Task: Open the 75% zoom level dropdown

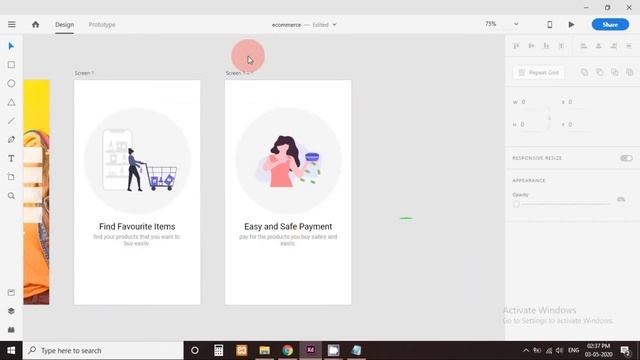Action: click(x=516, y=24)
